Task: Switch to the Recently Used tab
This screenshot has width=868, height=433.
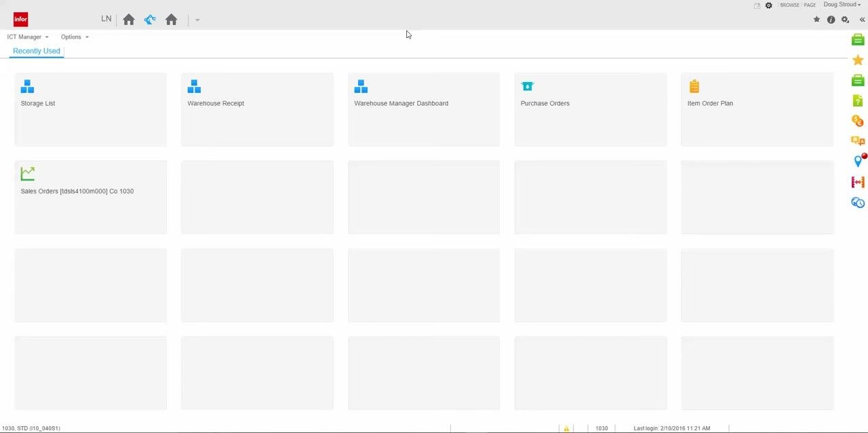Action: (x=37, y=51)
